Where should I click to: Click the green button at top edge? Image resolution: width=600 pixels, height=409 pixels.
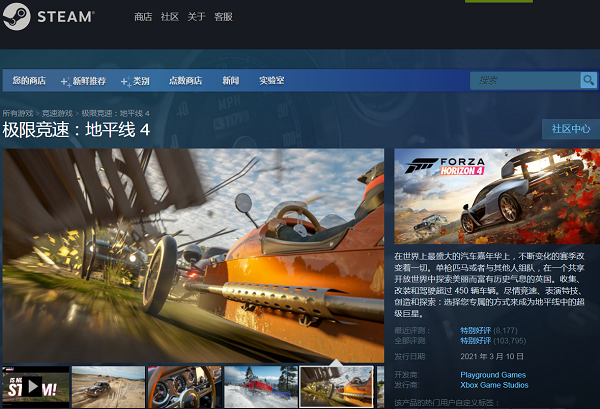click(x=499, y=1)
